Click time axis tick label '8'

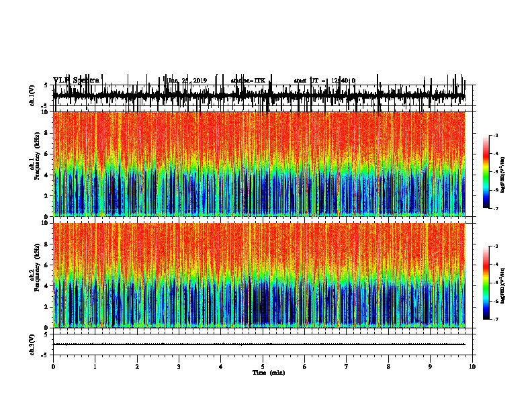click(388, 367)
